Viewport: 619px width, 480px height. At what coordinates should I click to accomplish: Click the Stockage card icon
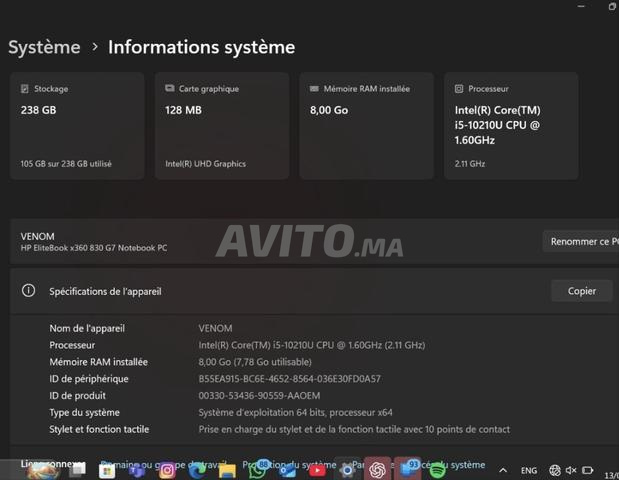pyautogui.click(x=24, y=89)
